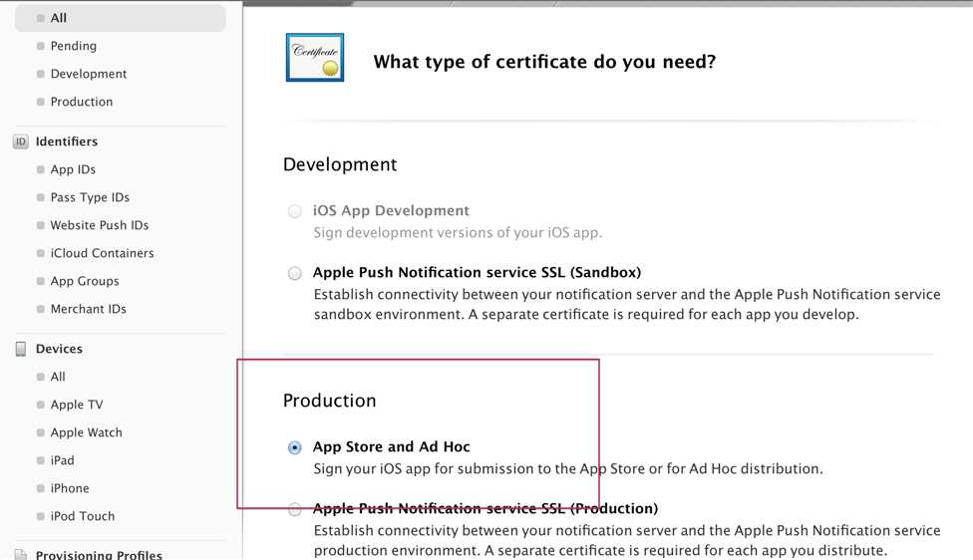The height and width of the screenshot is (560, 973).
Task: Open iPod Touch devices
Action: pyautogui.click(x=83, y=516)
